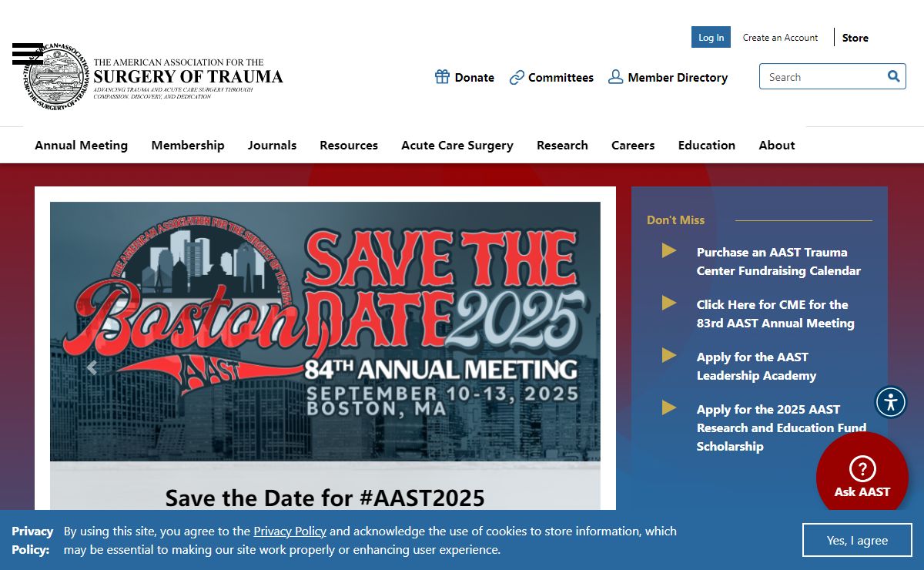
Task: Open the Resources menu
Action: pos(349,145)
